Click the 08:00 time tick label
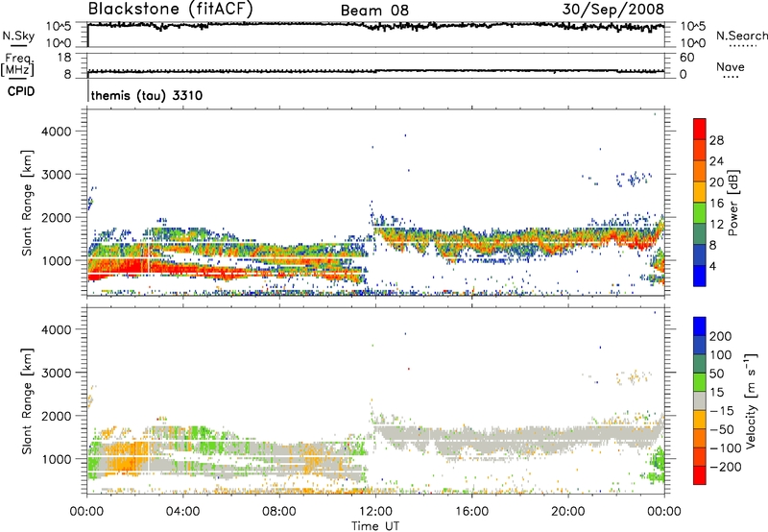The image size is (768, 532). tap(279, 512)
